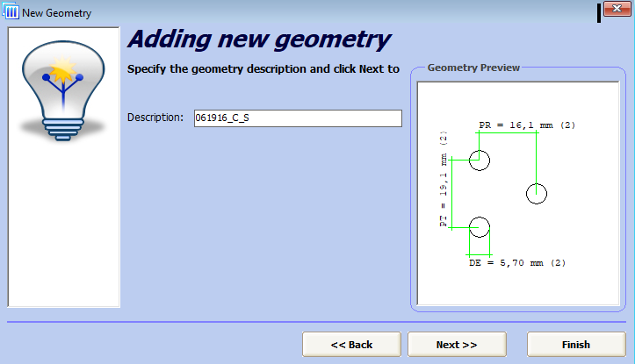Go back with the << Back button

tap(351, 345)
